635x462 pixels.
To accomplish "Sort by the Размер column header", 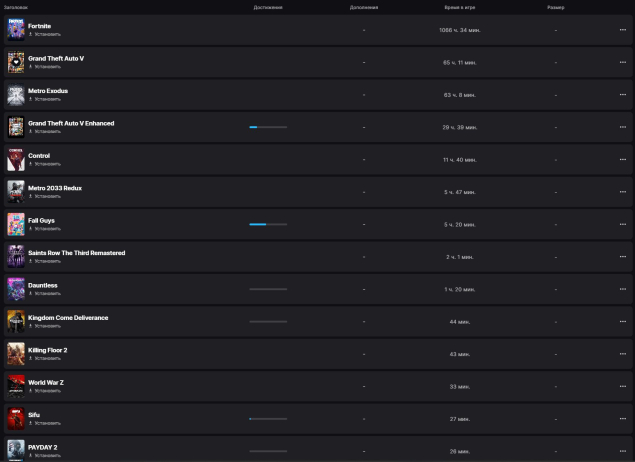I will click(555, 7).
